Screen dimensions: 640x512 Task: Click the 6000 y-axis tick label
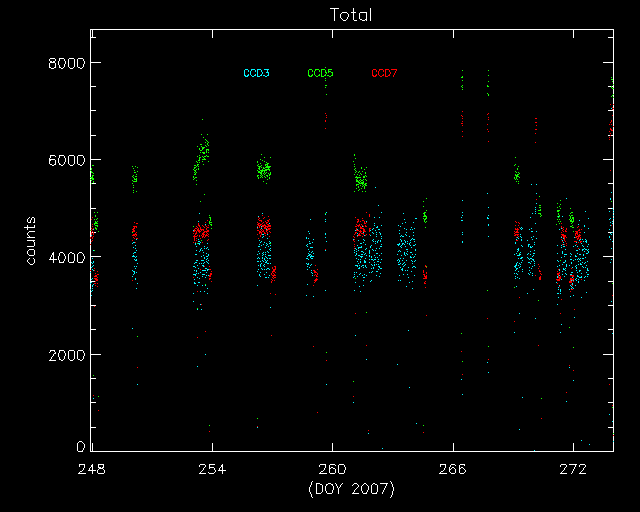pos(66,160)
